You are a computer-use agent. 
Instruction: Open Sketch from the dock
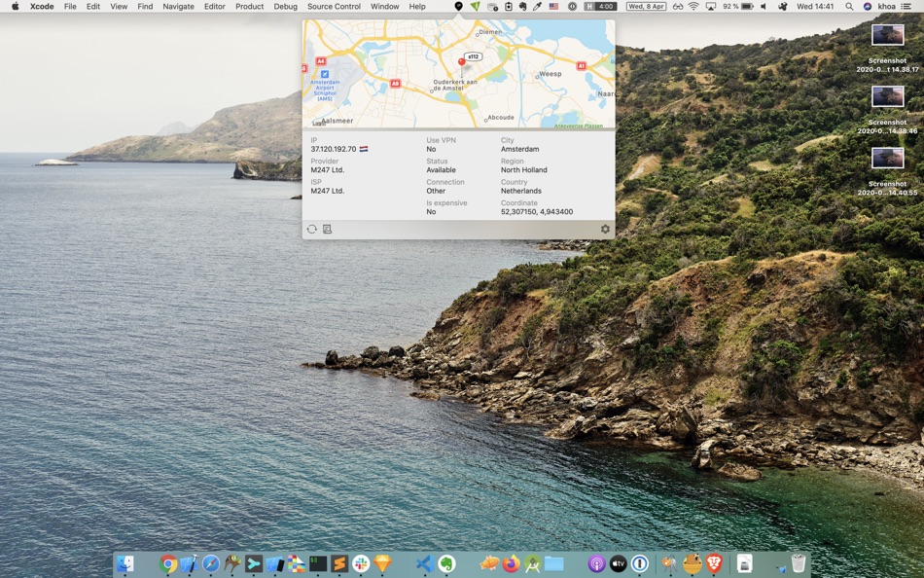(x=382, y=563)
